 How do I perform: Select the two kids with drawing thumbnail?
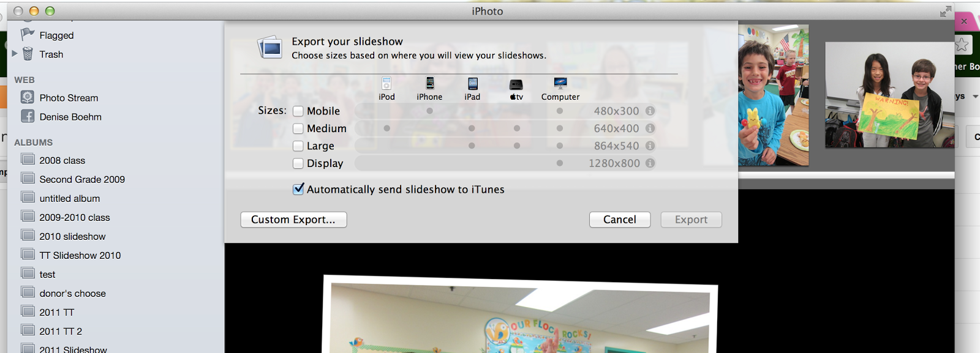(890, 95)
